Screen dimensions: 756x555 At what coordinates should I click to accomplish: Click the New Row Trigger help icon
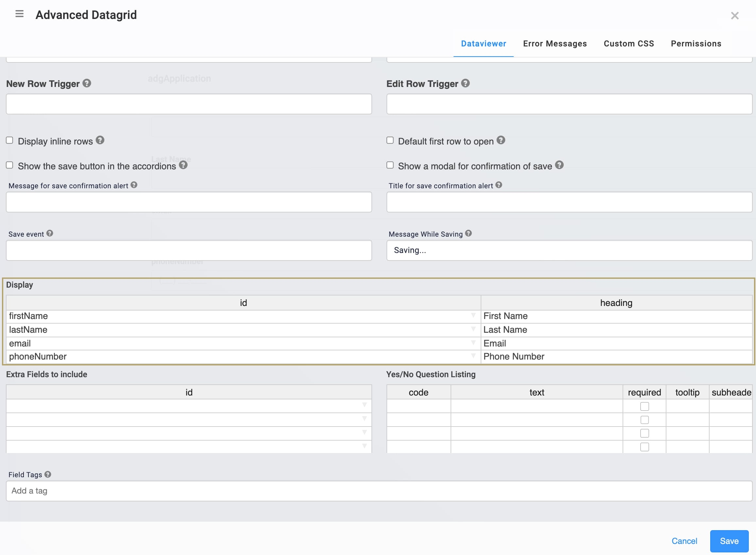pos(87,83)
